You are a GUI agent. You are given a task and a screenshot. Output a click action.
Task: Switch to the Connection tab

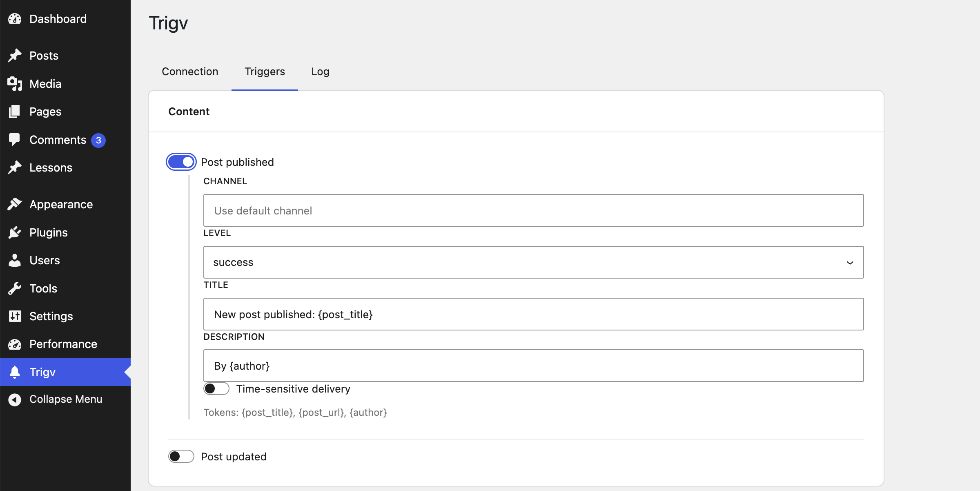point(190,71)
